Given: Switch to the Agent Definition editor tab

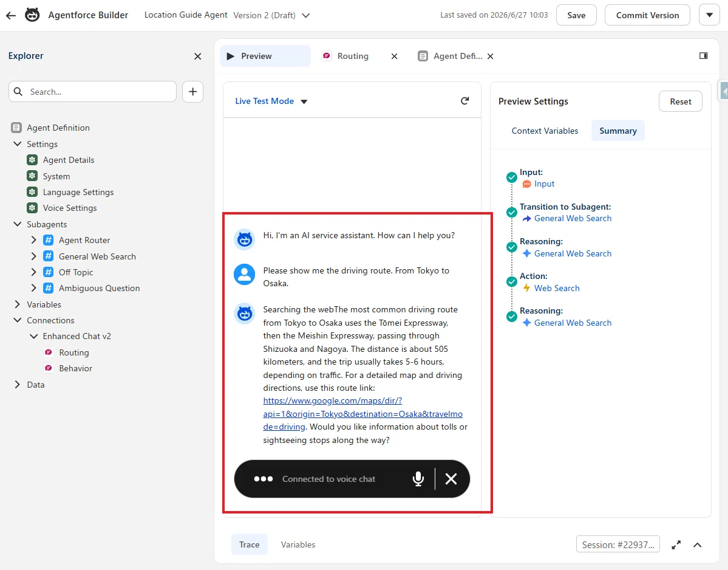Looking at the screenshot, I should tap(457, 57).
